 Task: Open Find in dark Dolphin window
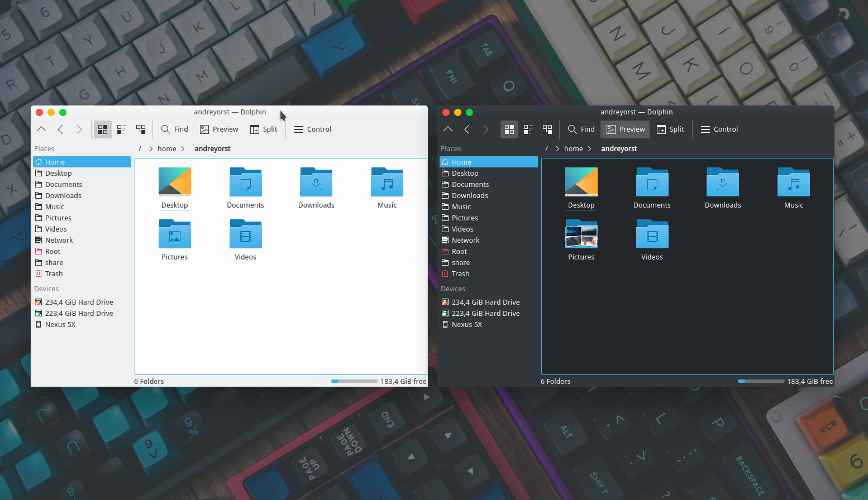(581, 129)
